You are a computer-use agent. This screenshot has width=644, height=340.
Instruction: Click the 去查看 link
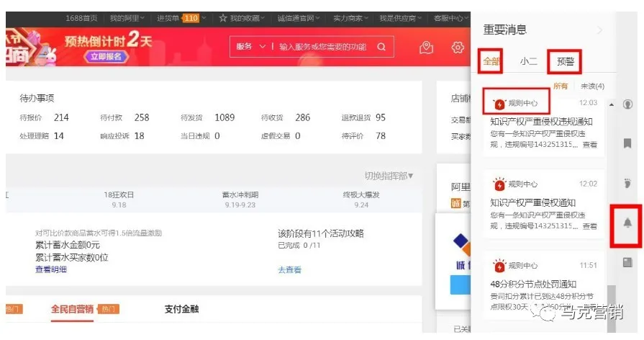[x=289, y=269]
